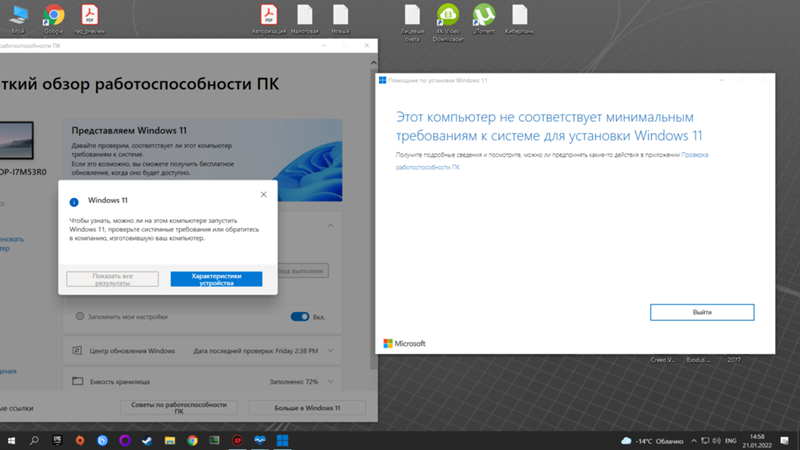Switch to Windows 11 assistant taskbar icon
The image size is (800, 450).
282,440
